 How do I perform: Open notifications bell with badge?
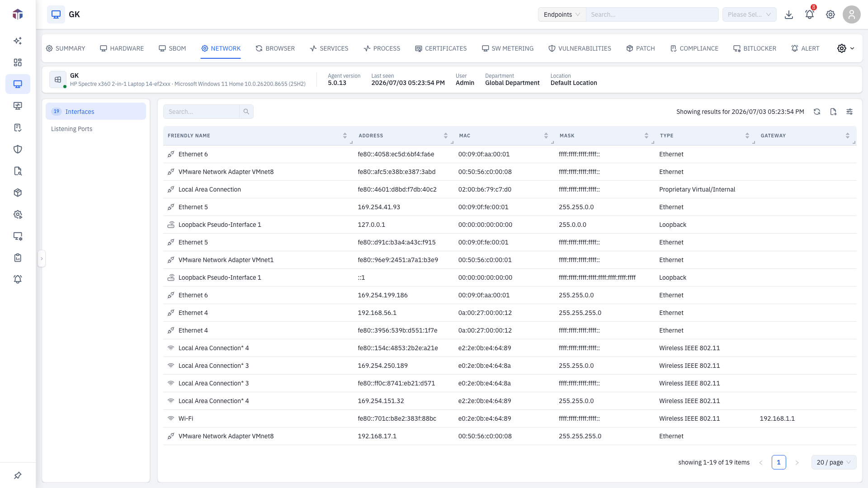coord(810,14)
